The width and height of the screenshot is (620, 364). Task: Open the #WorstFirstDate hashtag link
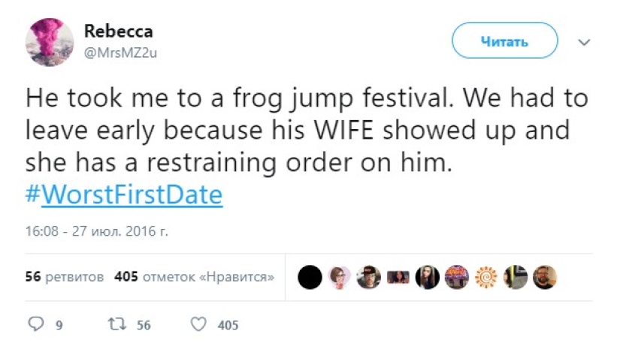tap(124, 196)
